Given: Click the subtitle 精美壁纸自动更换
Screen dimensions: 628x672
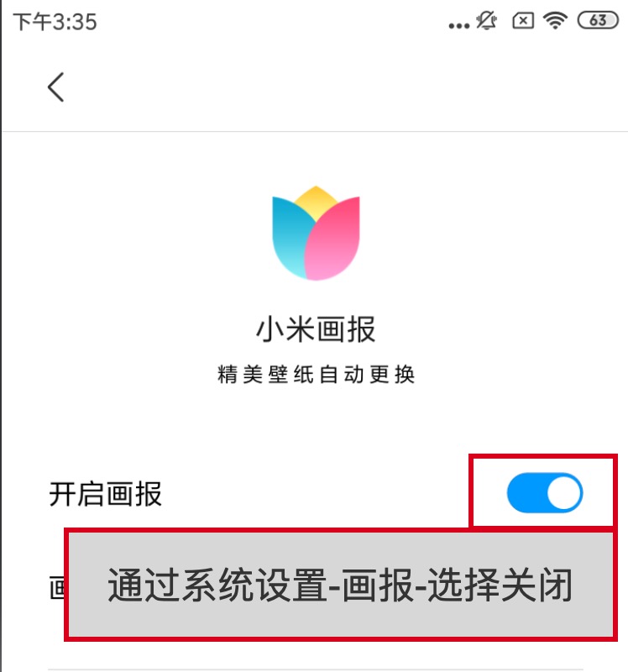Looking at the screenshot, I should coord(316,374).
